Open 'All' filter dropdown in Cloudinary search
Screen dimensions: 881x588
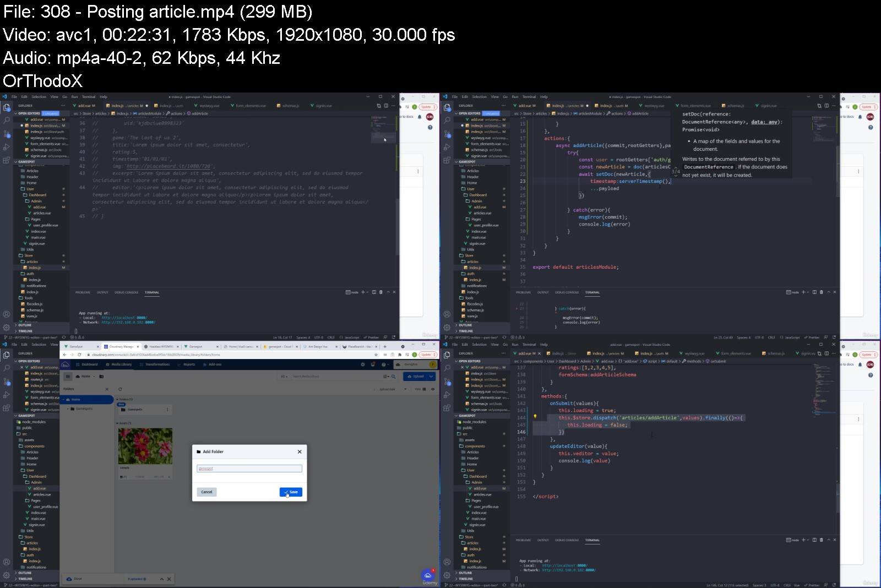284,377
